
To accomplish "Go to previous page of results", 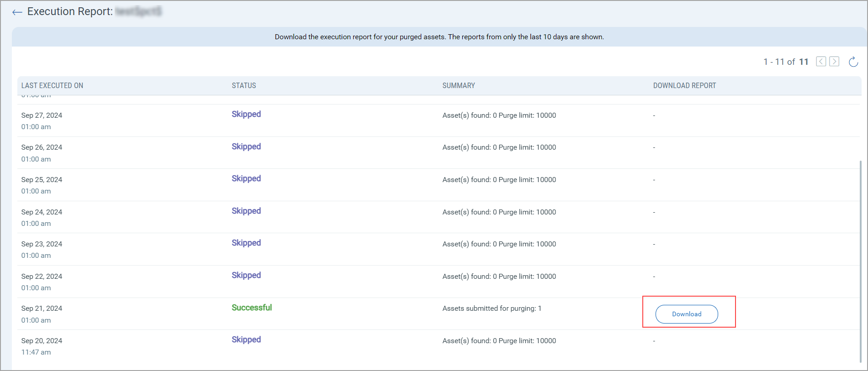I will 821,61.
